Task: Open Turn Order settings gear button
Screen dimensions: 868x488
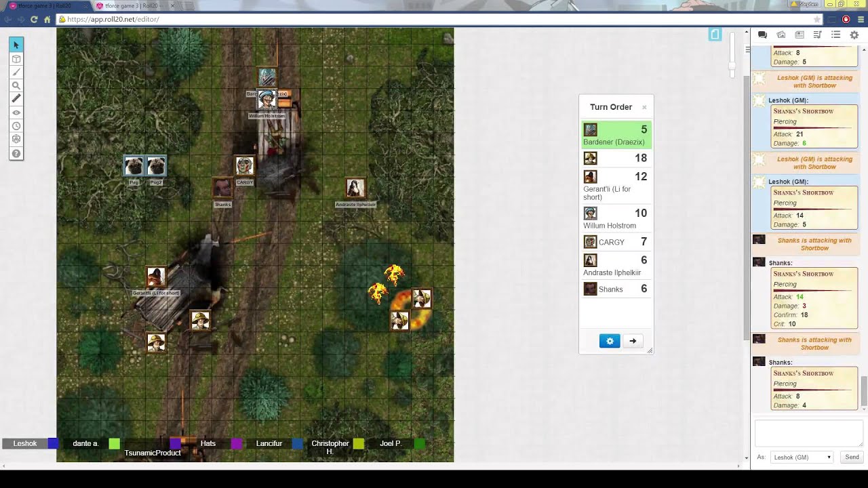Action: tap(610, 341)
